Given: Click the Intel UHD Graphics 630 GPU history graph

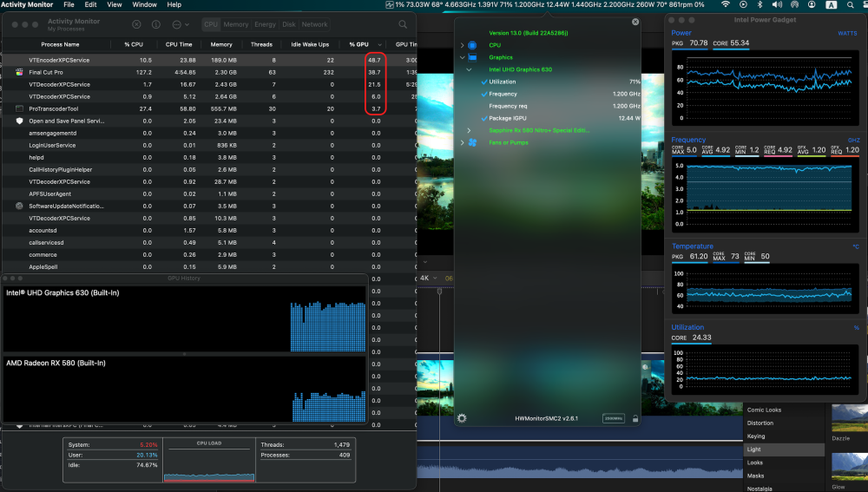Looking at the screenshot, I should point(184,318).
